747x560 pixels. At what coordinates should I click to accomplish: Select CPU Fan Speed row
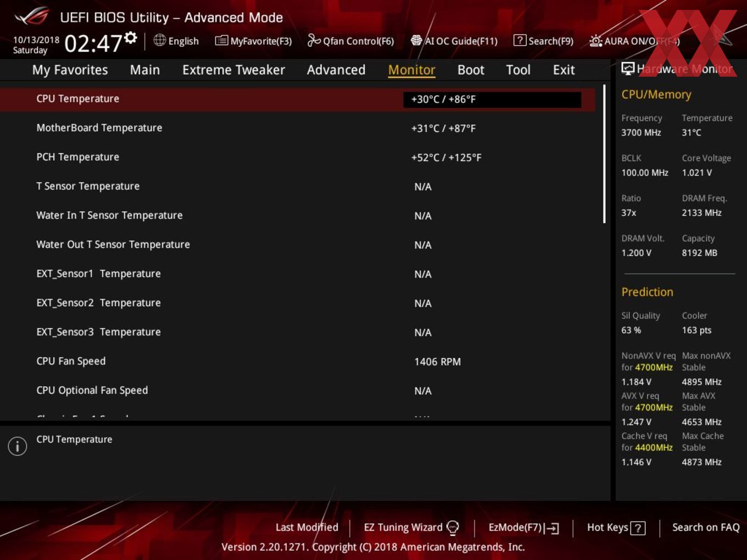click(298, 361)
